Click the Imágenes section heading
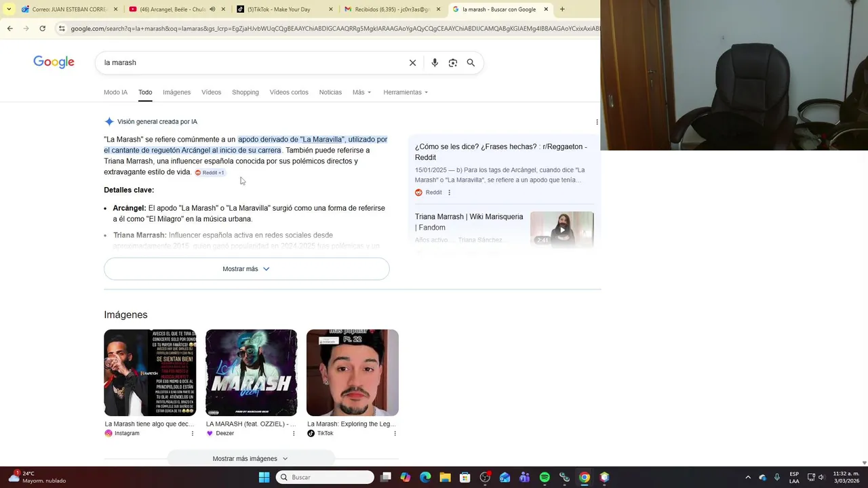The image size is (868, 488). (125, 314)
